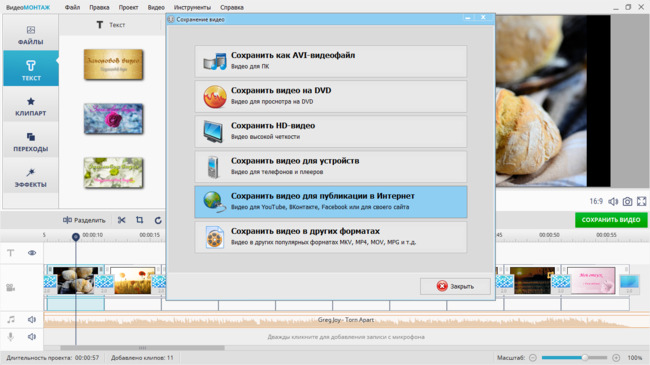Open the Справка menu

pos(232,7)
